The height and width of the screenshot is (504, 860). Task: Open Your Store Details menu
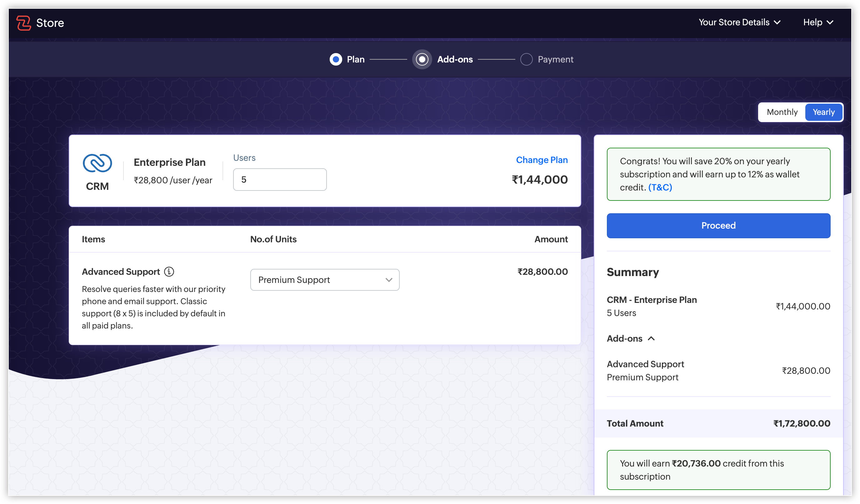click(x=734, y=22)
